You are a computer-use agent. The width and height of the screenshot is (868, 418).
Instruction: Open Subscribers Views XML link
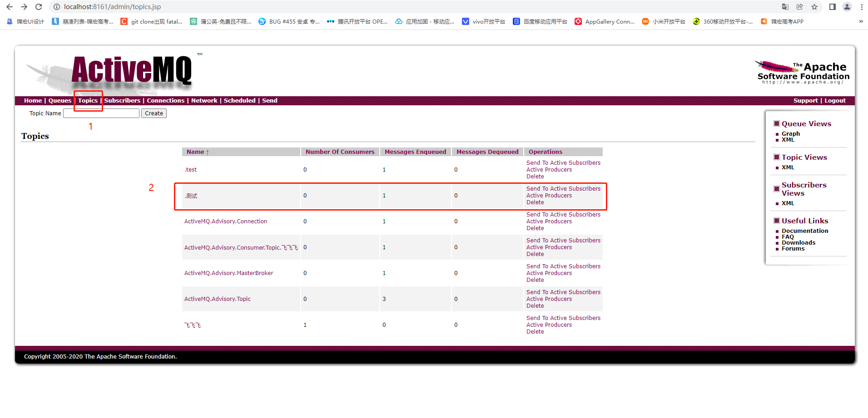[x=788, y=203]
